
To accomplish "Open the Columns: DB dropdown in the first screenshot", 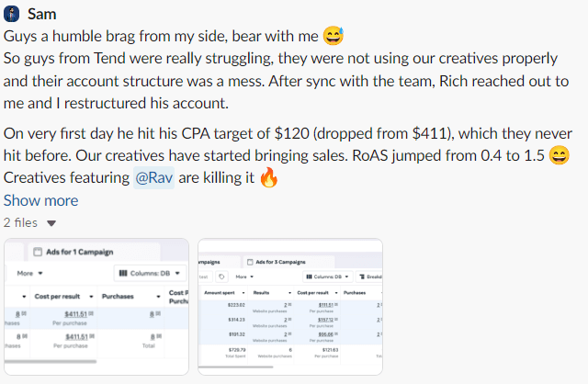I will click(150, 273).
